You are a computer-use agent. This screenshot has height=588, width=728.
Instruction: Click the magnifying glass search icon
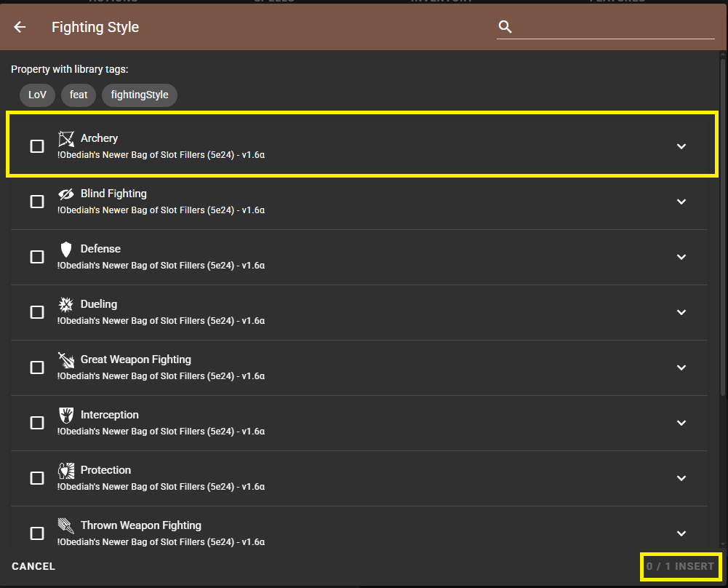[x=505, y=27]
